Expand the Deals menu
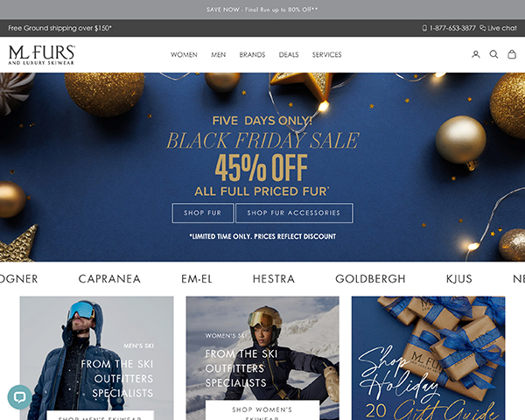The image size is (525, 420). tap(289, 54)
